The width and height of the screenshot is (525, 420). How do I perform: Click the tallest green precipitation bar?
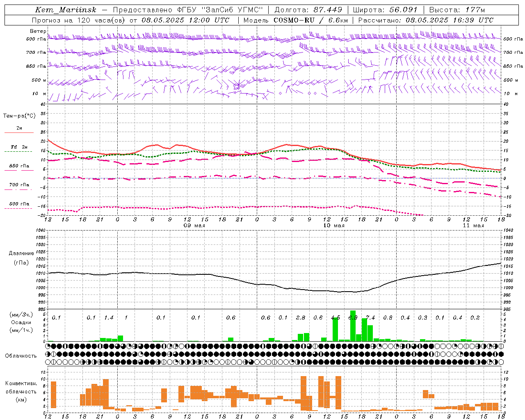pyautogui.click(x=353, y=326)
